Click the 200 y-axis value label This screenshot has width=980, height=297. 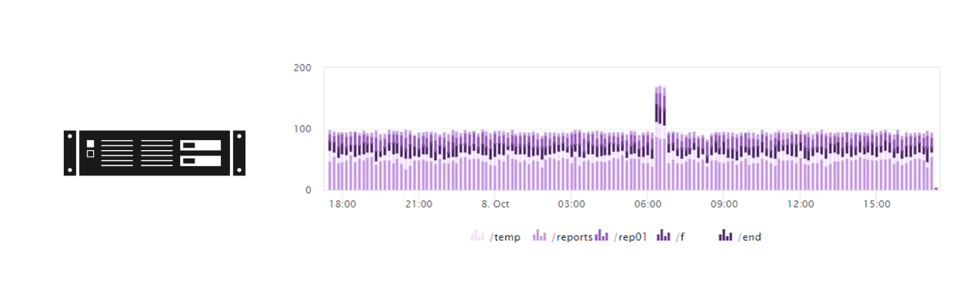click(302, 68)
